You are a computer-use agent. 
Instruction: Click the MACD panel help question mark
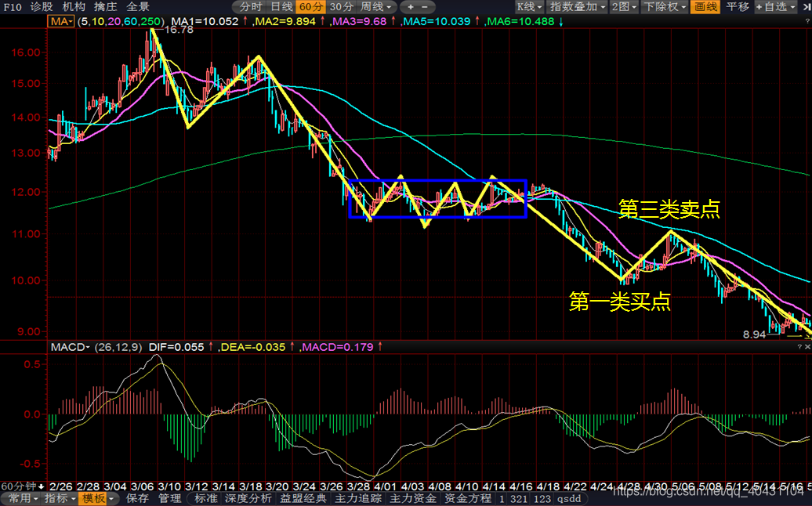pos(799,347)
